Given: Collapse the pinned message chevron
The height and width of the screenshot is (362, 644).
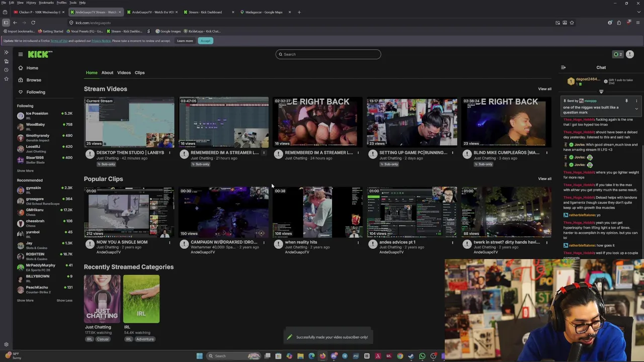Looking at the screenshot, I should [x=636, y=109].
